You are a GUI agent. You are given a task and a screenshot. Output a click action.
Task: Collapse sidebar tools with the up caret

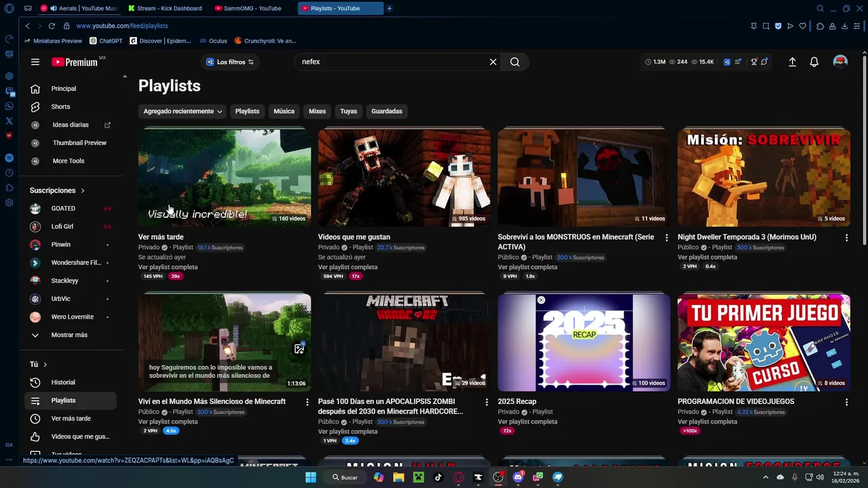coord(125,77)
